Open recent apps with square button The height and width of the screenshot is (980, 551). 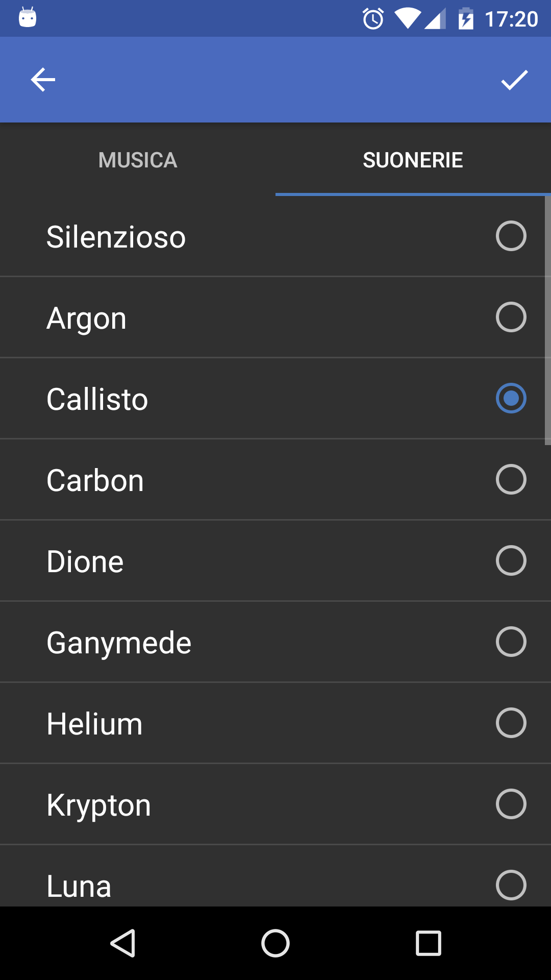[428, 943]
